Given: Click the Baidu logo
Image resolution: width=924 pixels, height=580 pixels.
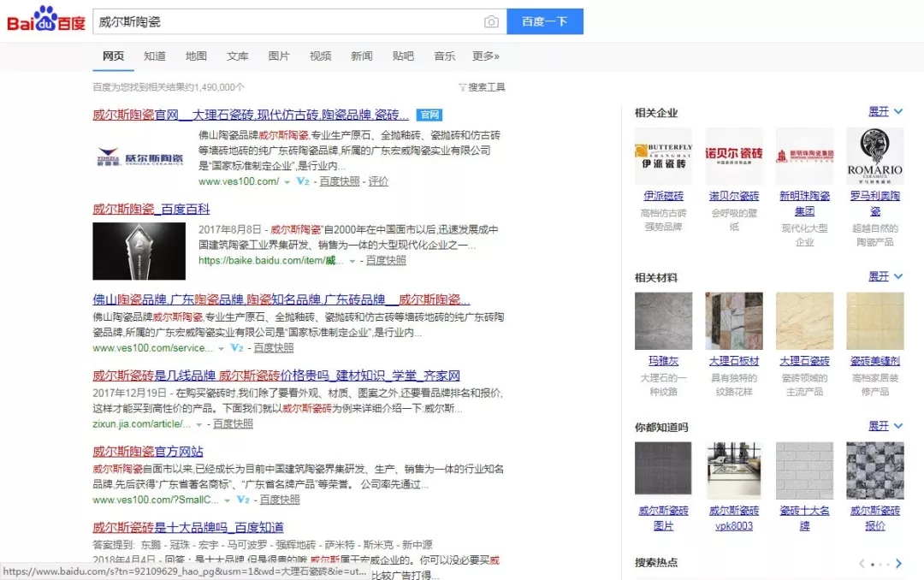Looking at the screenshot, I should [46, 21].
